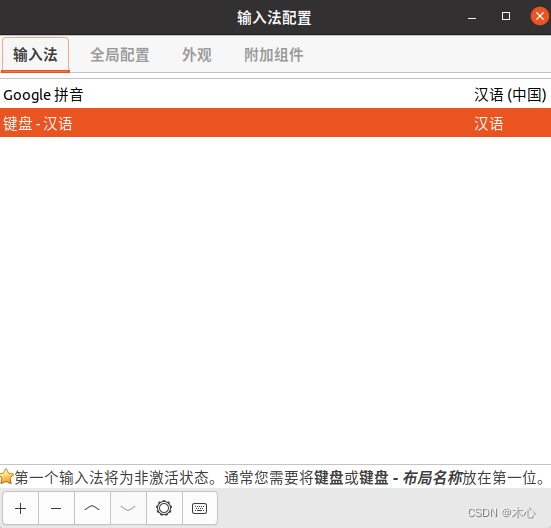Click the star hint icon
551x528 pixels.
(x=6, y=477)
